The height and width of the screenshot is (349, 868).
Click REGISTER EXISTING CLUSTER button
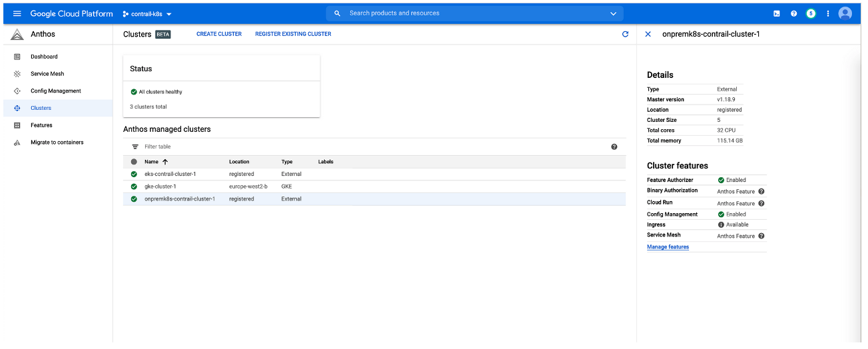[x=293, y=34]
